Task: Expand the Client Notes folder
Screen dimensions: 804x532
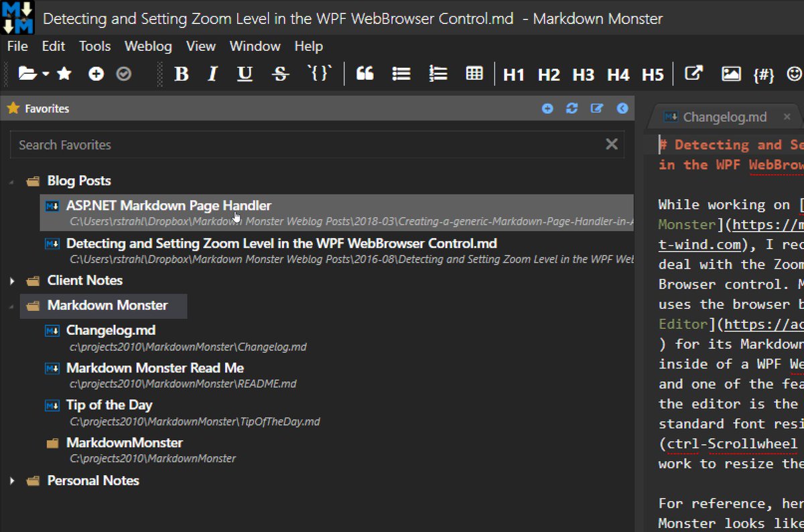Action: (12, 281)
